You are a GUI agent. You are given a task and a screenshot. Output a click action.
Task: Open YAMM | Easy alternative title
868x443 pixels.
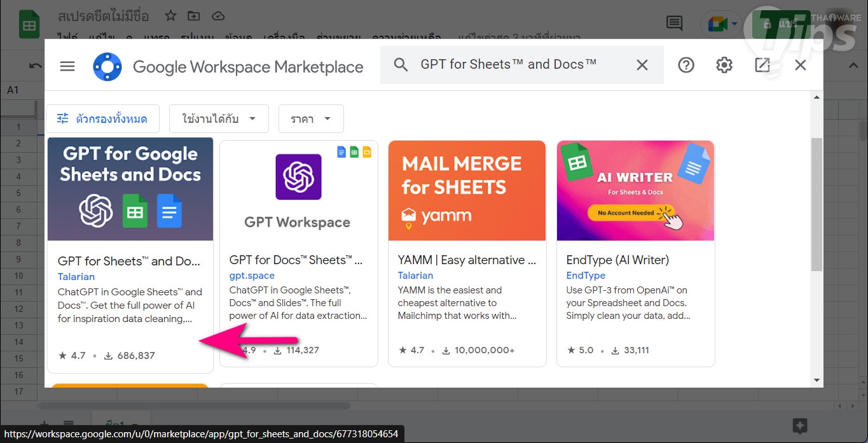click(x=467, y=260)
